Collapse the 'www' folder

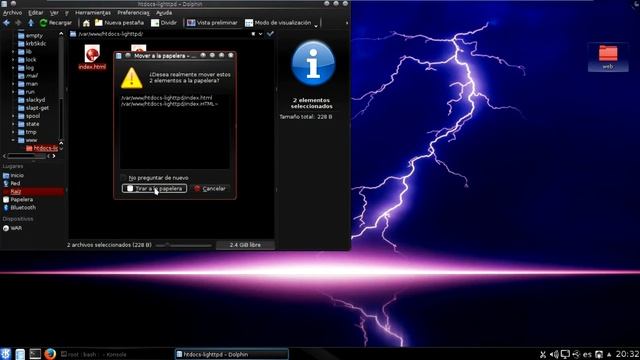coord(13,140)
